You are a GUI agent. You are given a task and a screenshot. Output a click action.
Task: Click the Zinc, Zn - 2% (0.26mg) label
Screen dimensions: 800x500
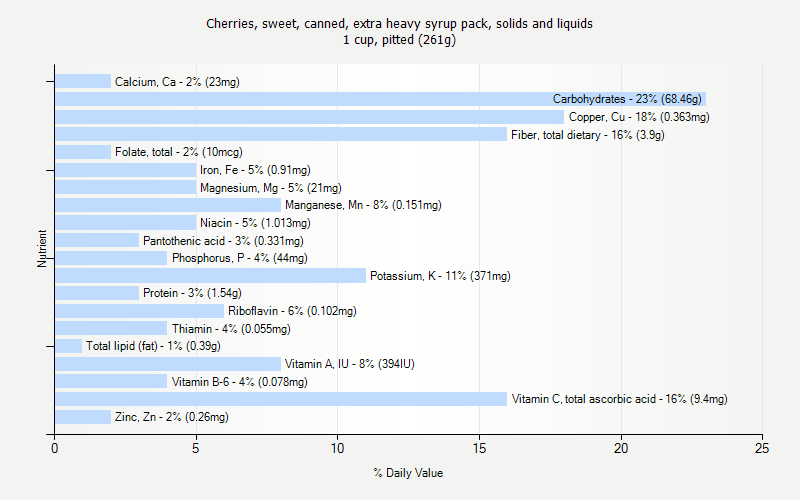coord(171,417)
